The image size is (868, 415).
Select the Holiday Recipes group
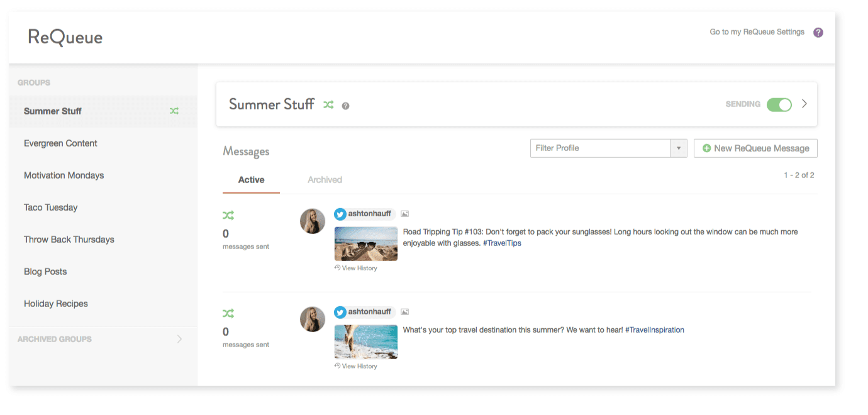pos(103,304)
